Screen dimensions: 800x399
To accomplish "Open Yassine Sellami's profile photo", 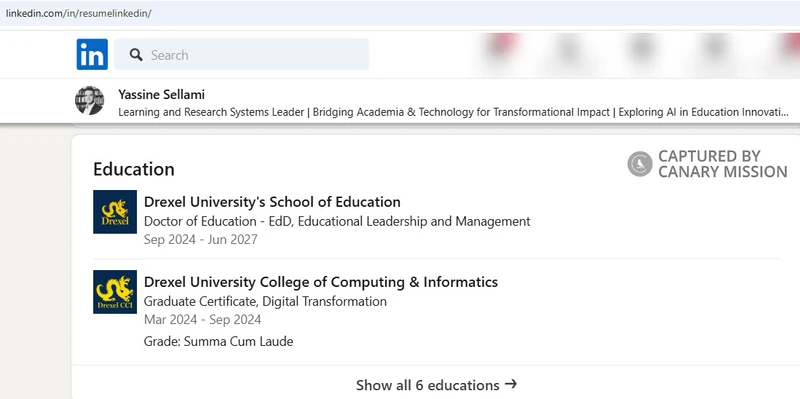I will point(90,101).
